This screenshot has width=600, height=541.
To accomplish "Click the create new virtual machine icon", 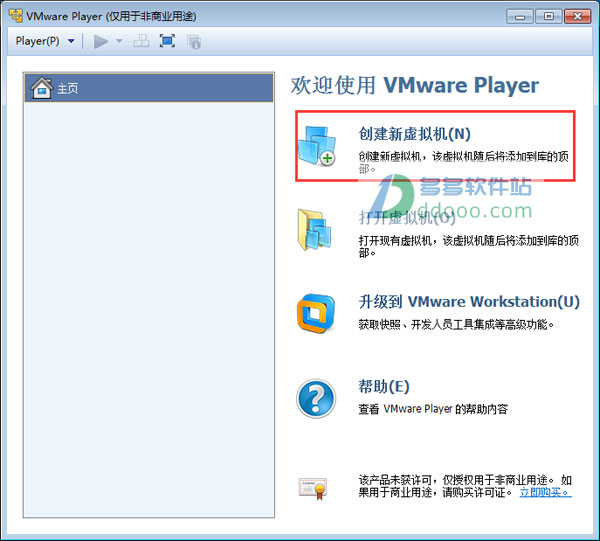I will coord(317,146).
